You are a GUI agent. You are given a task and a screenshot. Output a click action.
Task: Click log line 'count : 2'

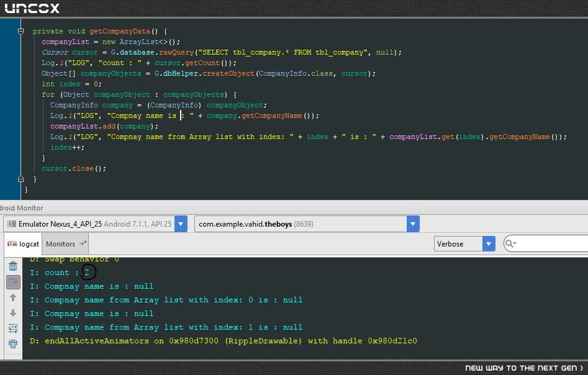pos(60,273)
